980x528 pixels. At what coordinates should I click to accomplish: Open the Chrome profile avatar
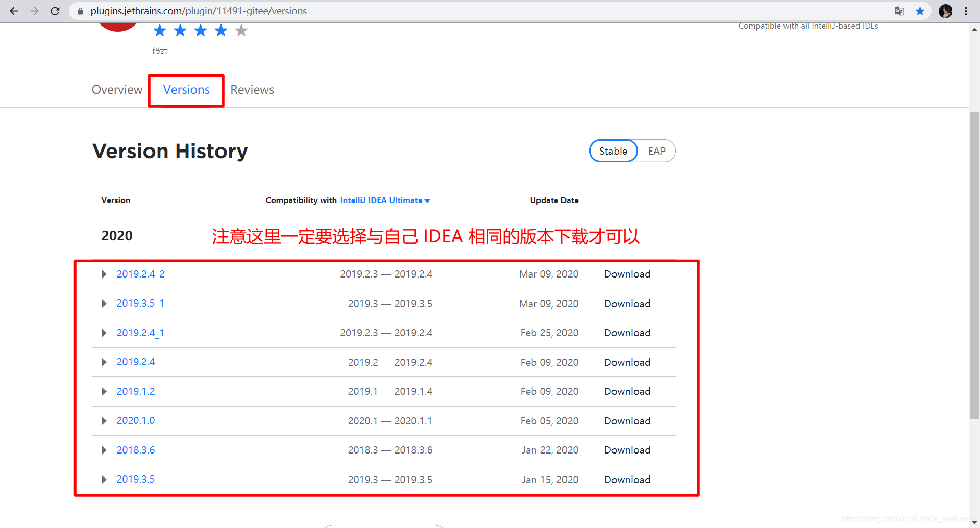[x=945, y=11]
